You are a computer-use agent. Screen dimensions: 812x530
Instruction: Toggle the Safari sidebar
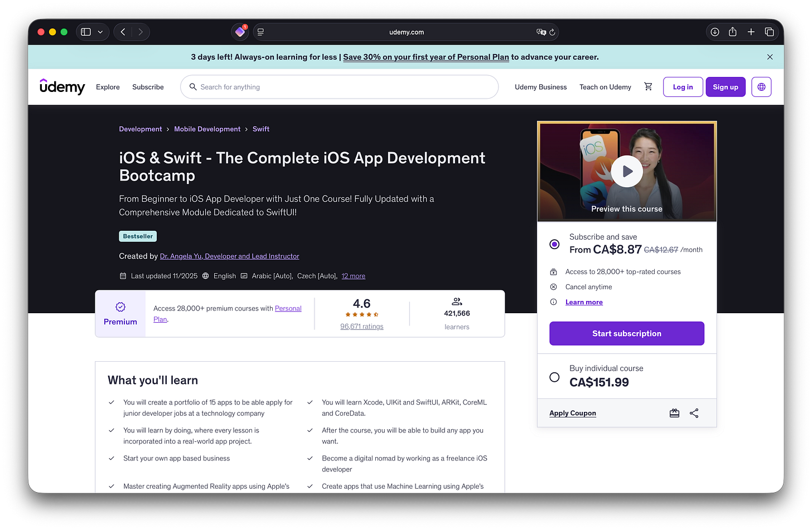86,32
